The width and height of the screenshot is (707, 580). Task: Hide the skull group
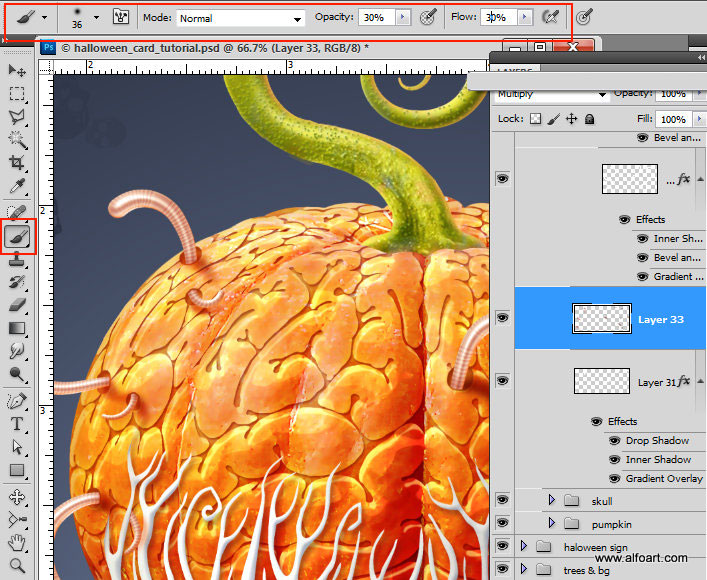click(502, 499)
